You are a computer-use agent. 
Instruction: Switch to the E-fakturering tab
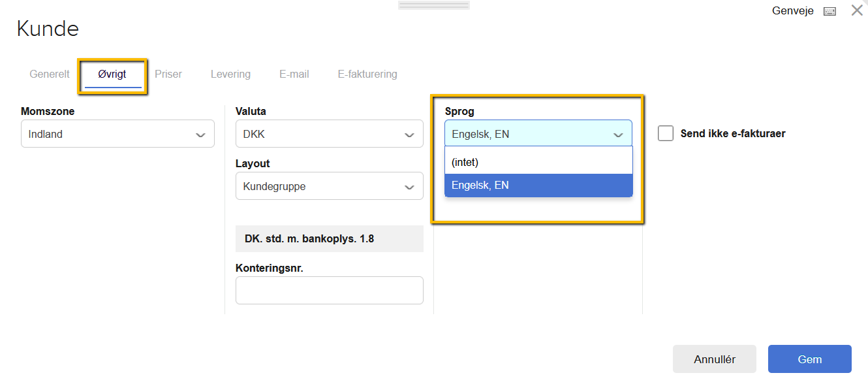tap(367, 74)
